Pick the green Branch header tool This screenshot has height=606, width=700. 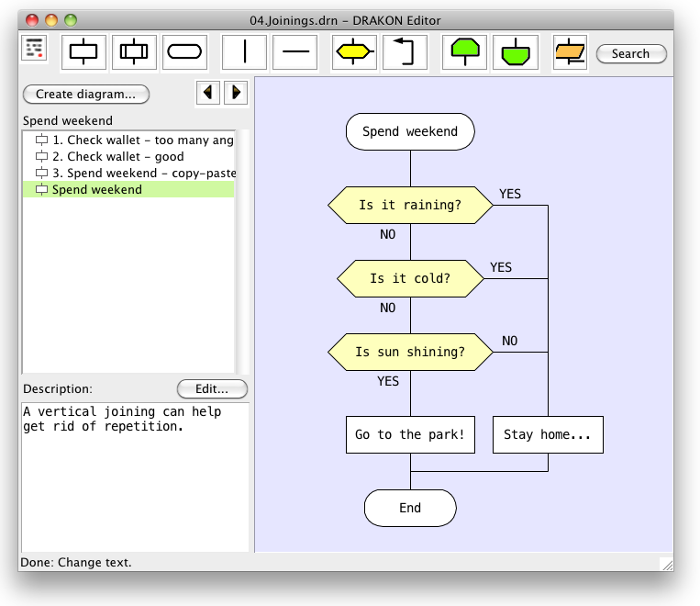[464, 52]
